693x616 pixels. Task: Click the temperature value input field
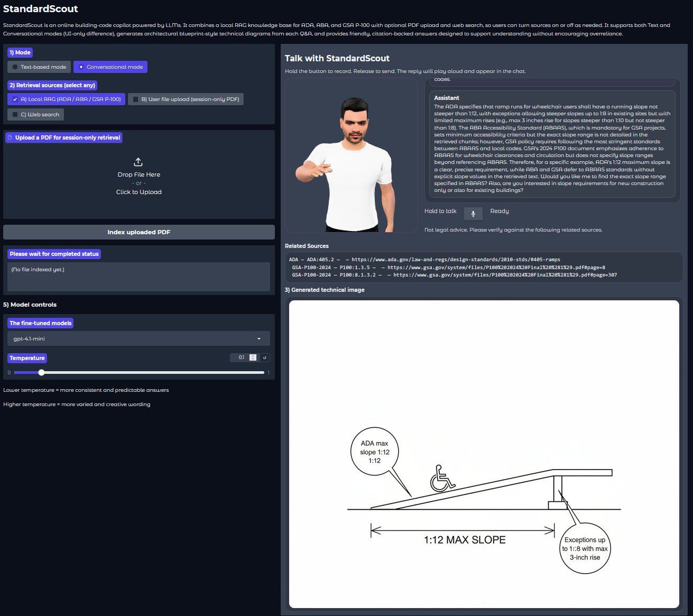pos(242,357)
